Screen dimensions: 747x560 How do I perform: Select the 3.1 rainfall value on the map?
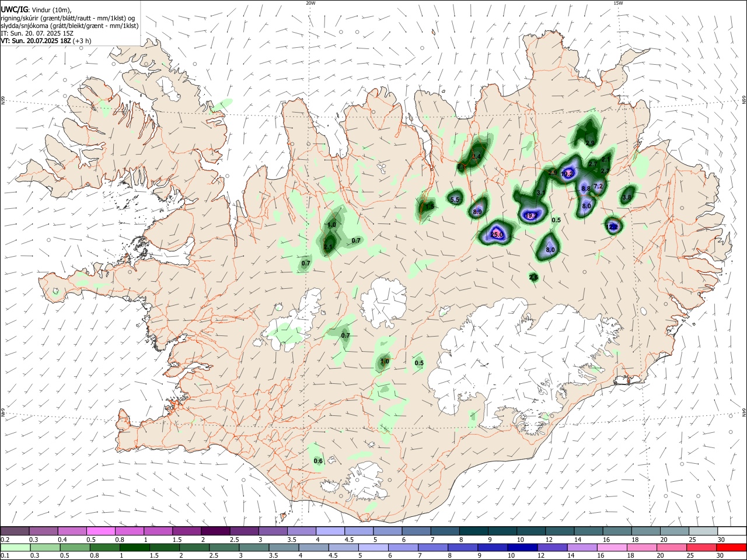[540, 192]
